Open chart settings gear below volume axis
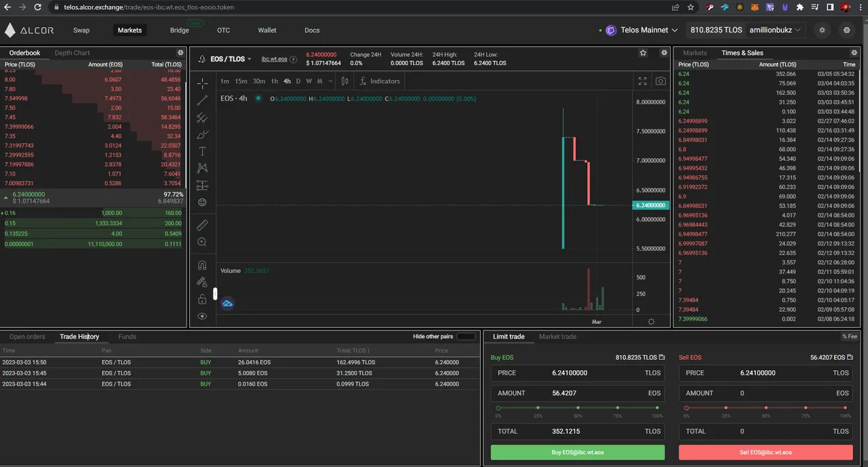 coord(651,321)
